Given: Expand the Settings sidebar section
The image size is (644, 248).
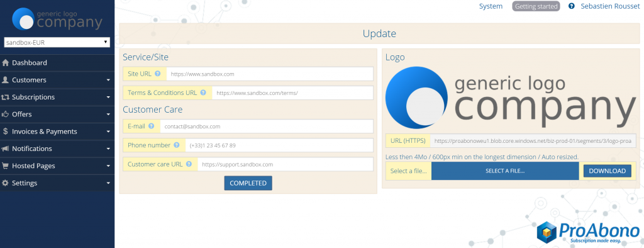Looking at the screenshot, I should [57, 183].
